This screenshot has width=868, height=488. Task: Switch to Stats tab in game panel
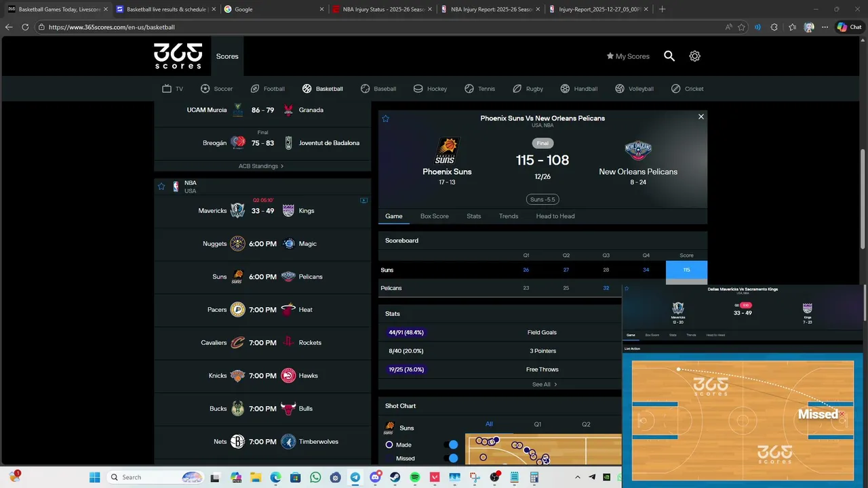coord(474,216)
